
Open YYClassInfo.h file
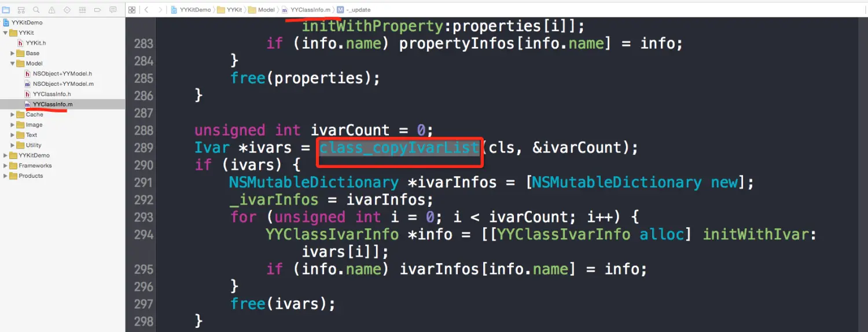(47, 94)
